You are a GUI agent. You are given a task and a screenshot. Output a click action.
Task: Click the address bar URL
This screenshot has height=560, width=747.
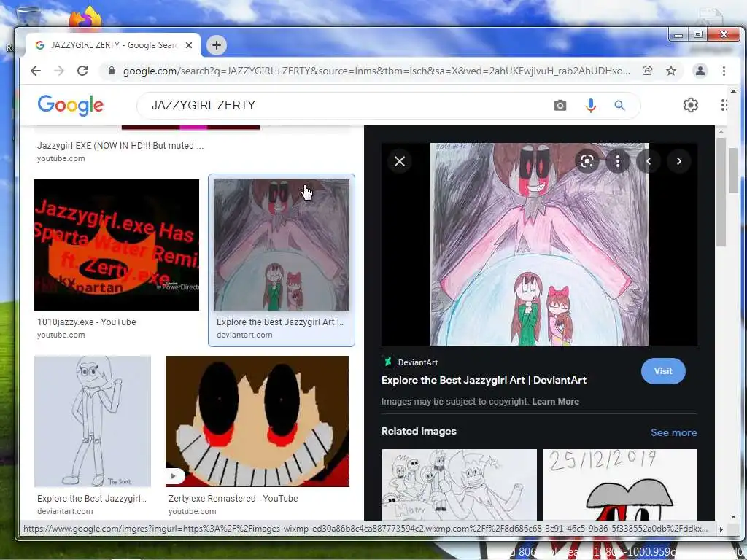tap(376, 71)
